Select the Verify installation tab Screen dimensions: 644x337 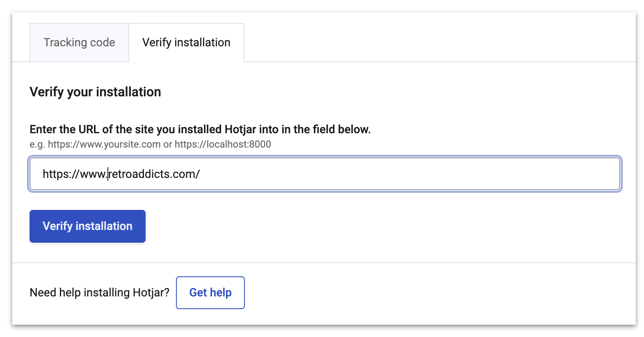[186, 43]
